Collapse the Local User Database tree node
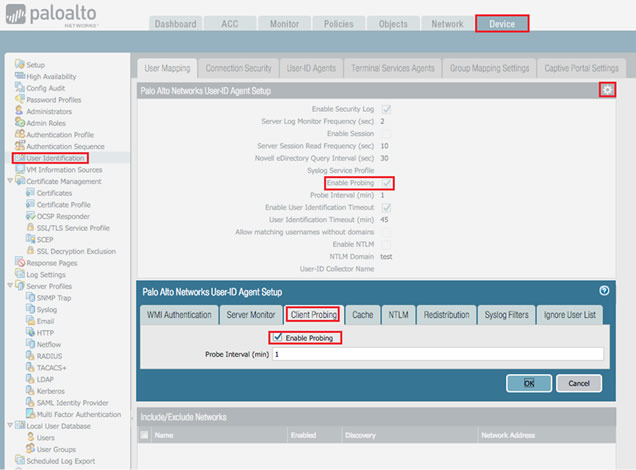The height and width of the screenshot is (470, 636). pos(10,425)
